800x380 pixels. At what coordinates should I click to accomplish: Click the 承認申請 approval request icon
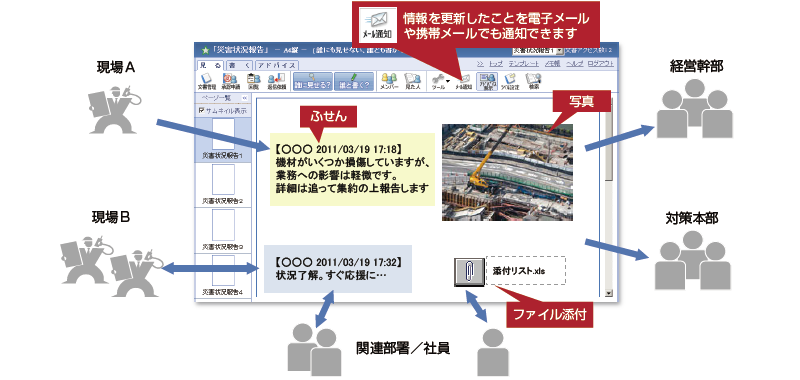pyautogui.click(x=231, y=81)
